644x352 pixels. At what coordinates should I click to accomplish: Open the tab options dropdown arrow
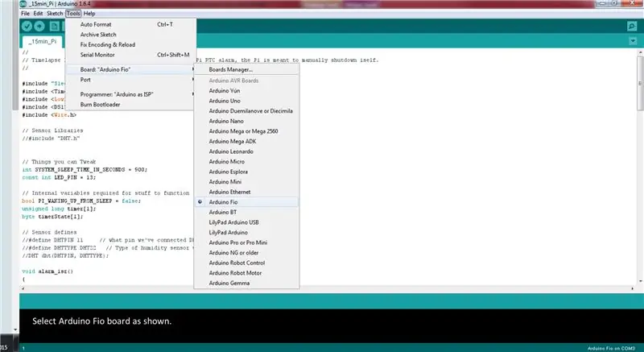coord(633,40)
